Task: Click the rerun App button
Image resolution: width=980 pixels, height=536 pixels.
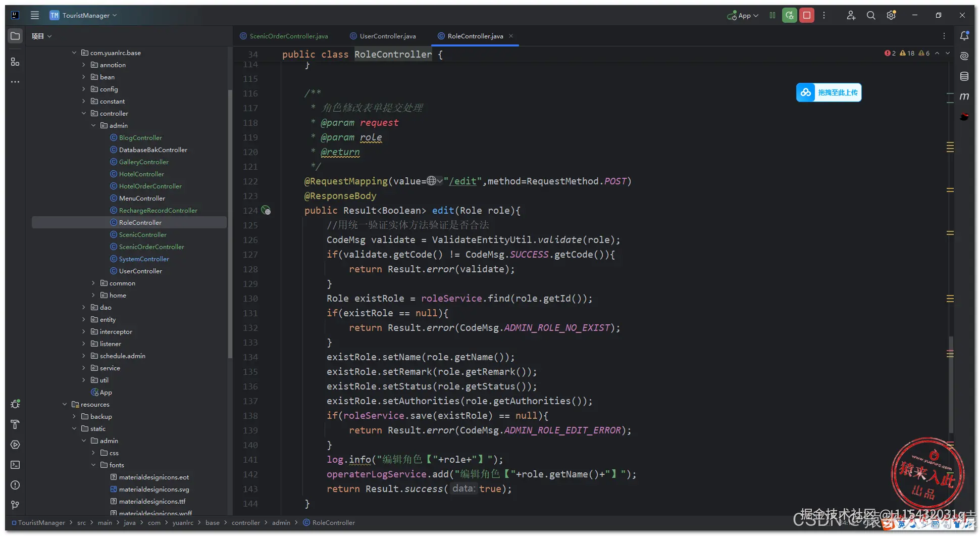Action: click(790, 15)
